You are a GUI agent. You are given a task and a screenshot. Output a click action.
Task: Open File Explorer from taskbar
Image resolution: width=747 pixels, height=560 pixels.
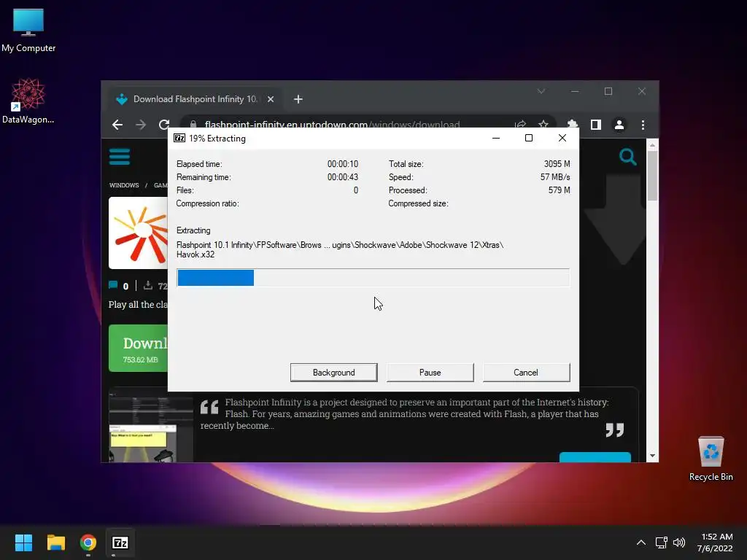click(x=55, y=542)
